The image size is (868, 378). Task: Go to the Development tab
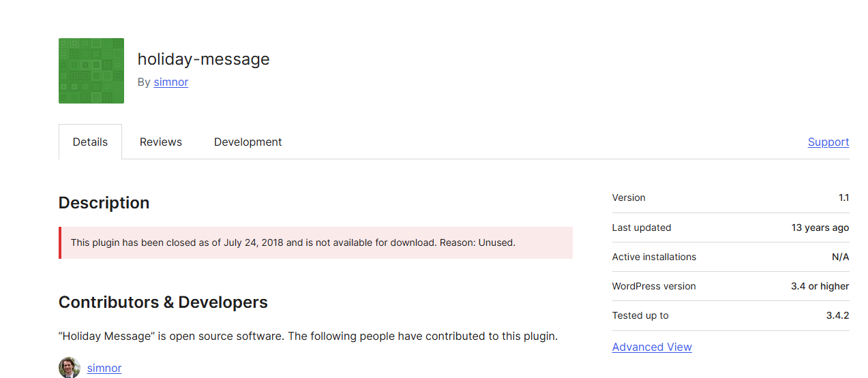pos(248,142)
